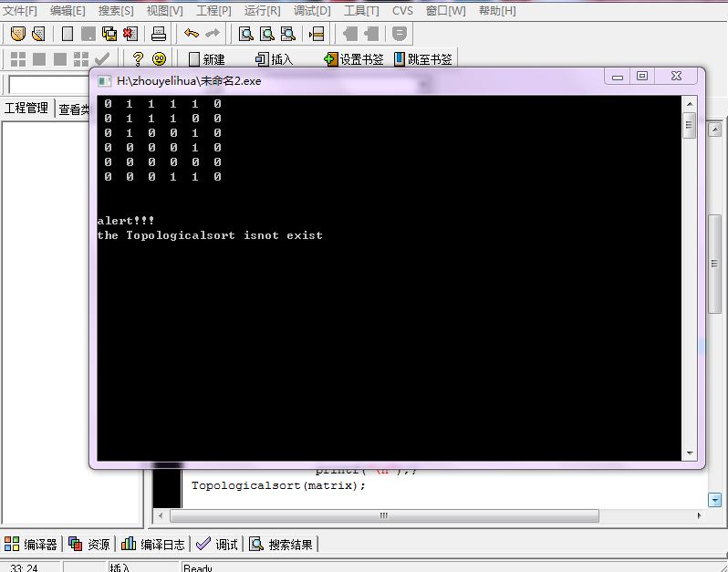Click the rebuild all icon

[81, 59]
